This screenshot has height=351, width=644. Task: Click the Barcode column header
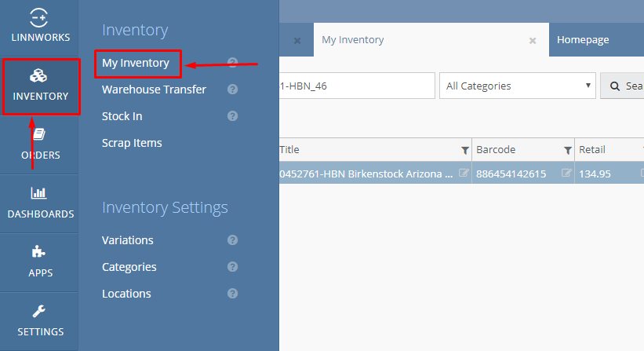point(496,150)
